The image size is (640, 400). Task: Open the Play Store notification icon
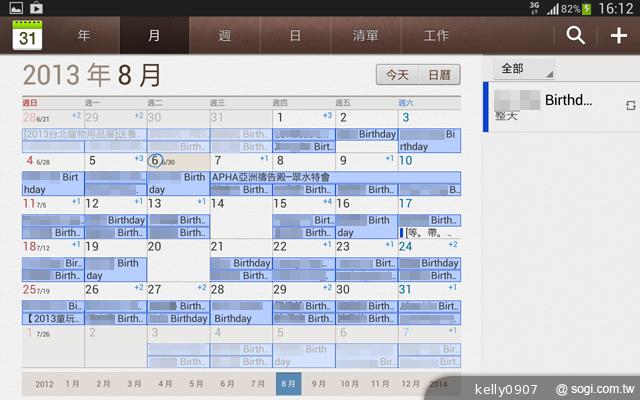[36, 7]
